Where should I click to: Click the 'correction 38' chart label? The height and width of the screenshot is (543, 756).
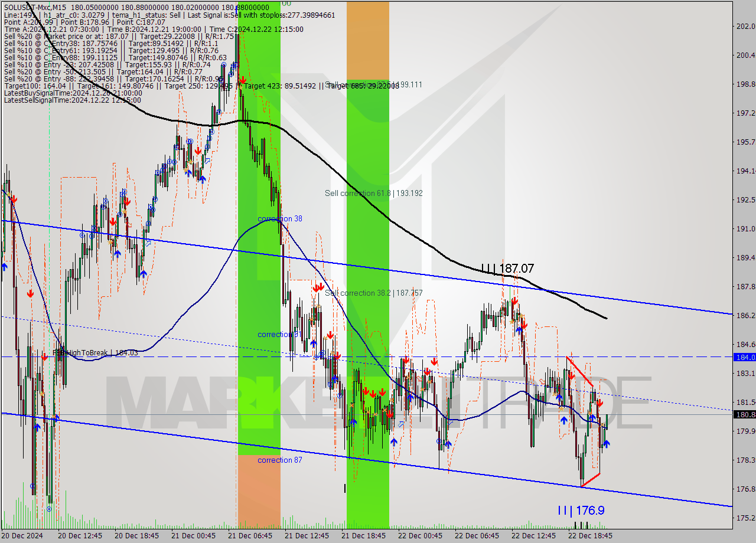click(280, 218)
